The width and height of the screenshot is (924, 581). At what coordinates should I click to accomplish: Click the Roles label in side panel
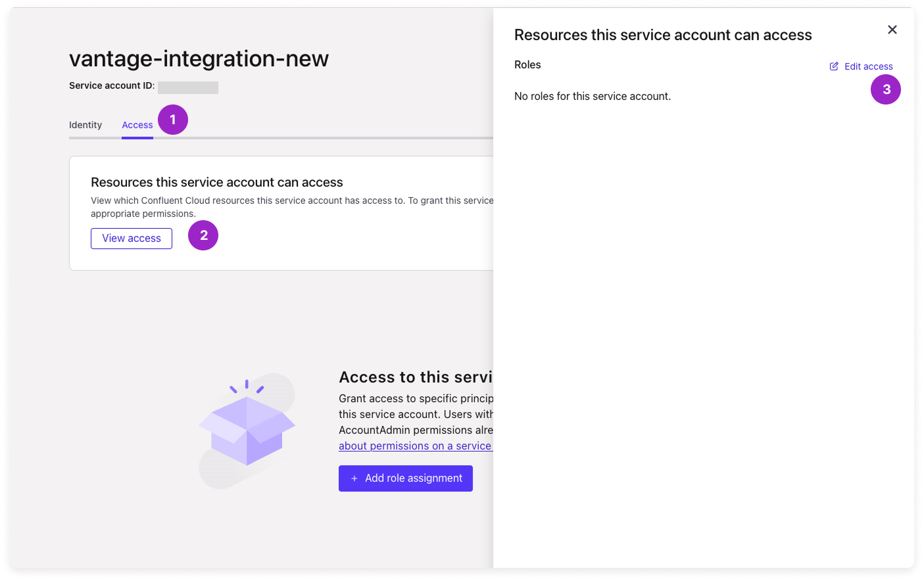[x=527, y=64]
